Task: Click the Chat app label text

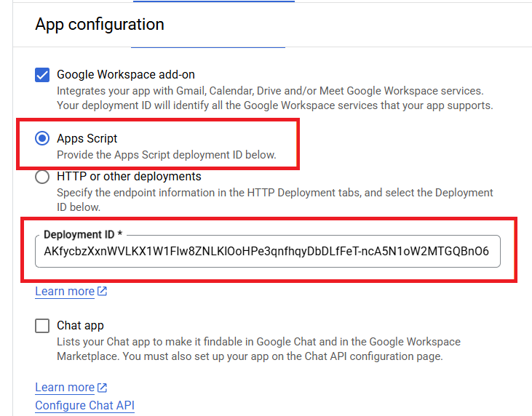Action: (80, 326)
